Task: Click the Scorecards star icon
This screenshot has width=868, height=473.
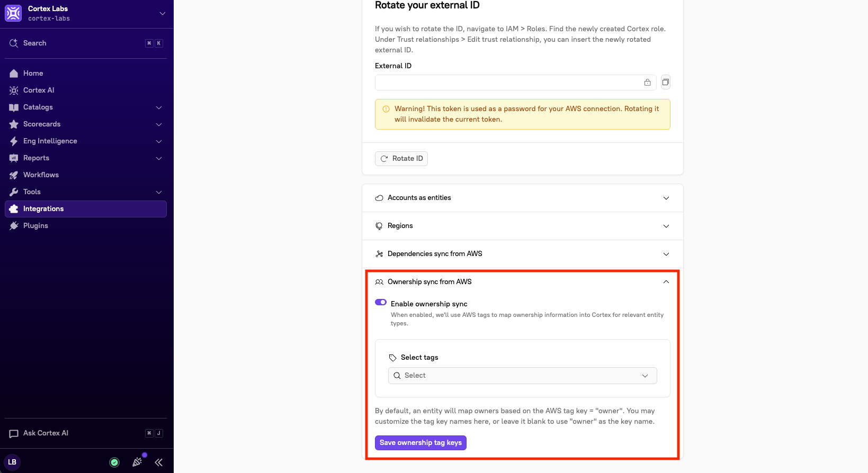Action: pos(14,124)
